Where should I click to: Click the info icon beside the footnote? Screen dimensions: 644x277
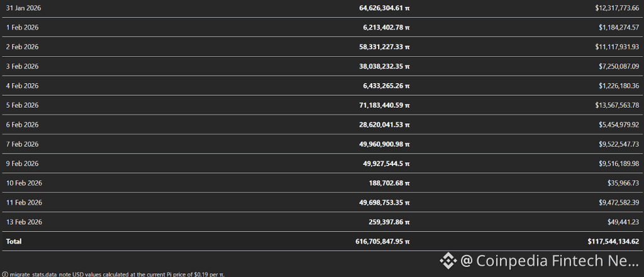(x=4, y=274)
